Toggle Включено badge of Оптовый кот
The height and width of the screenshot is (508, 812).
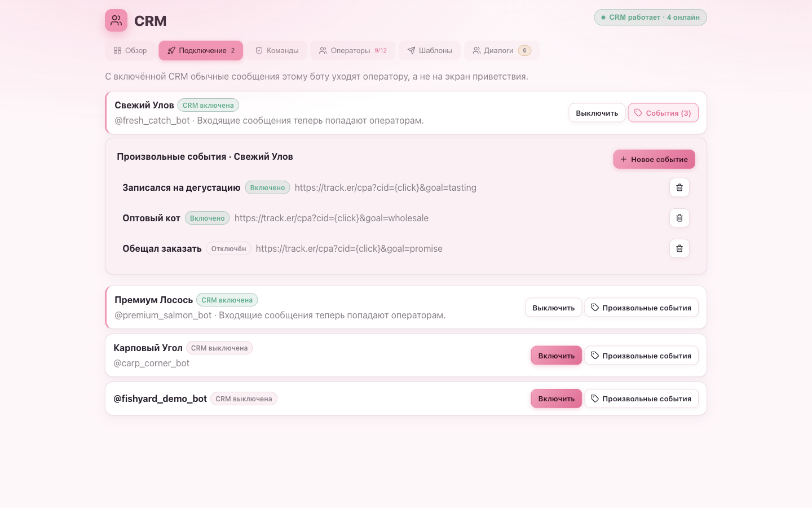coord(207,218)
